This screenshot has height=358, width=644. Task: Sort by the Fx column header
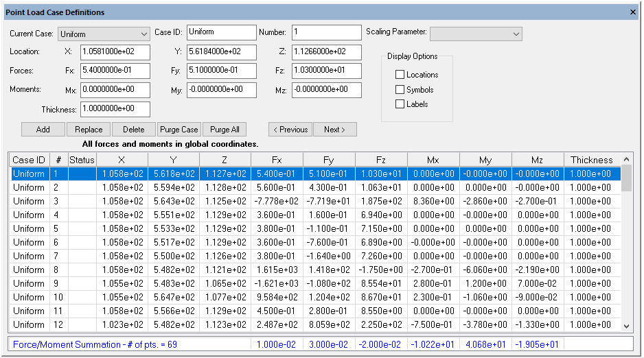pos(277,160)
